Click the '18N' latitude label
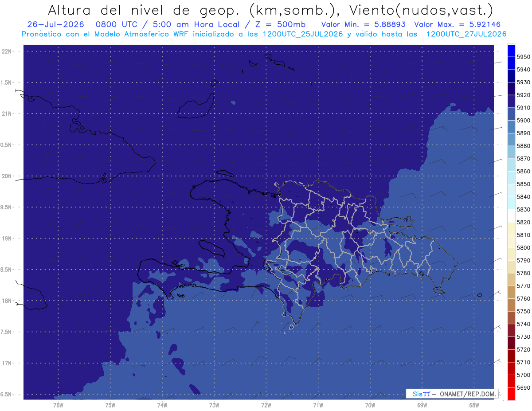The width and height of the screenshot is (532, 411). click(x=8, y=301)
